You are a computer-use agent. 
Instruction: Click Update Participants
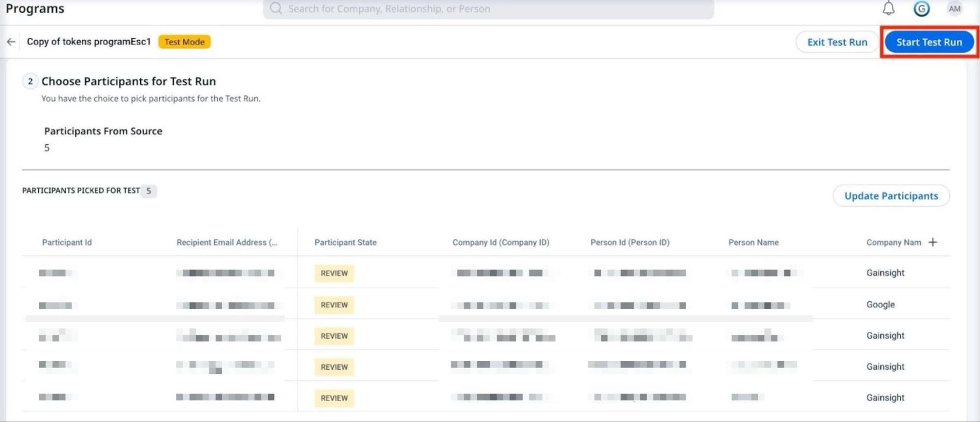pos(891,196)
